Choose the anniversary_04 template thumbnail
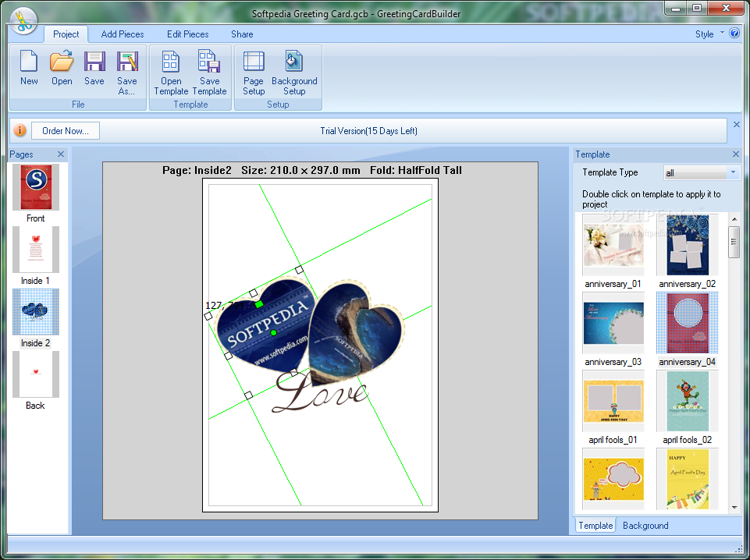Screen dimensions: 750x560 coord(688,323)
